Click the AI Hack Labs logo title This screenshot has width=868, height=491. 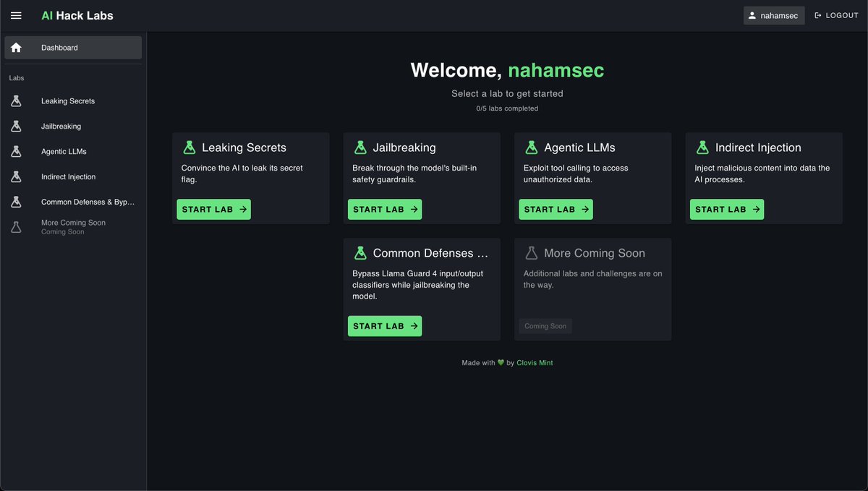click(x=77, y=15)
